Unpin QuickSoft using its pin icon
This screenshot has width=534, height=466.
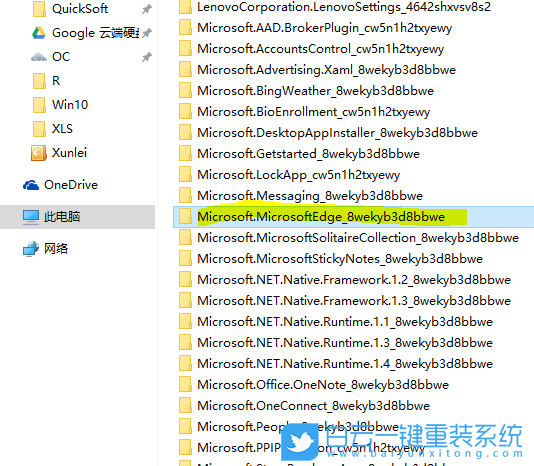click(146, 9)
